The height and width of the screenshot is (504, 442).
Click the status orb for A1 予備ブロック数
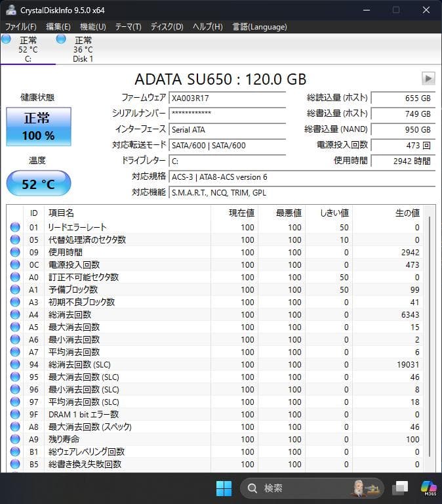pos(15,289)
